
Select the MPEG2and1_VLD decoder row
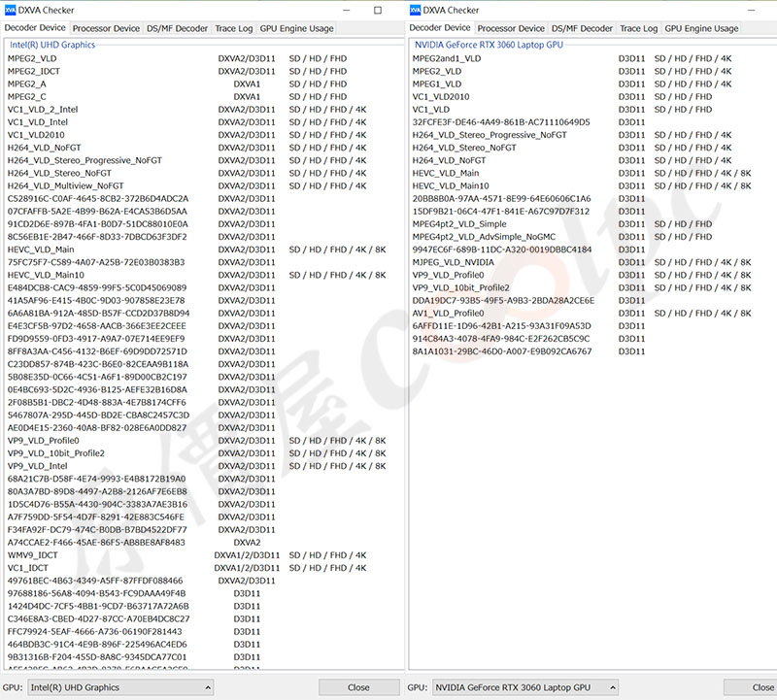(x=572, y=58)
